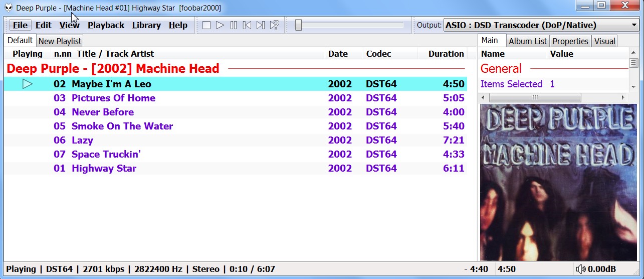
Task: Open the Visual tab
Action: coord(604,41)
